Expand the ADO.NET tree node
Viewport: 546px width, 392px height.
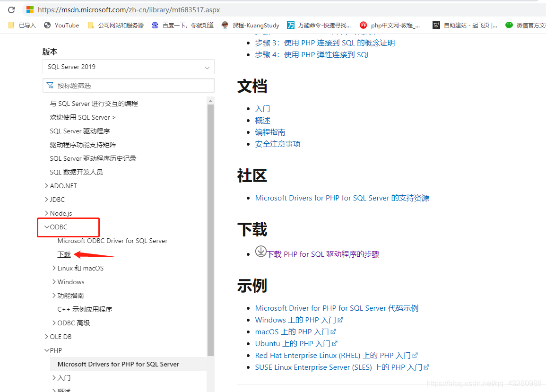(46, 186)
